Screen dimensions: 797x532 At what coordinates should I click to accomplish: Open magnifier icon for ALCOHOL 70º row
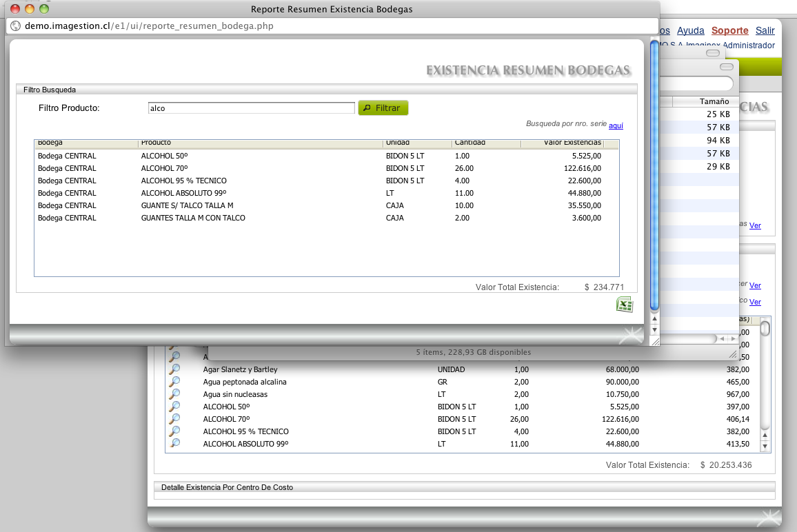(175, 418)
